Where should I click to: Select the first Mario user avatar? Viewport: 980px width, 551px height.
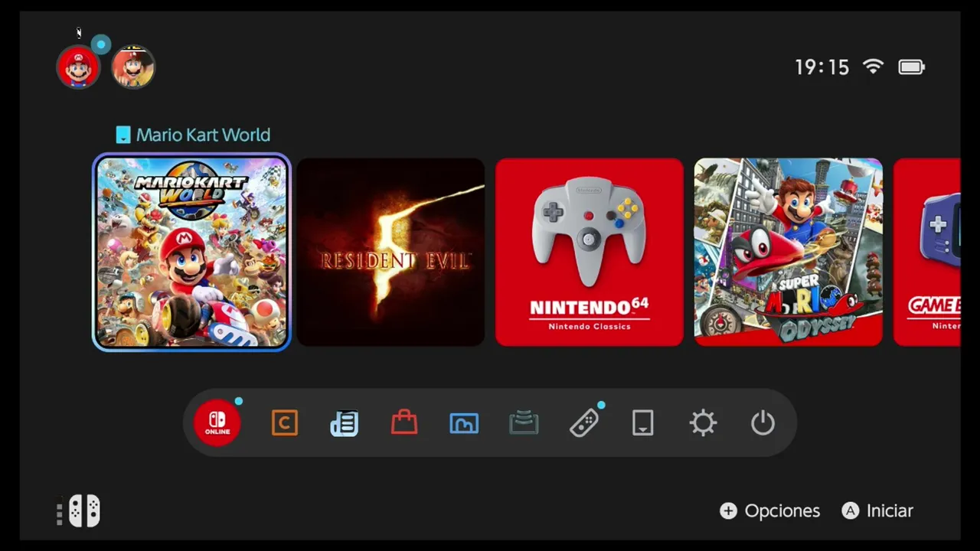click(x=78, y=67)
